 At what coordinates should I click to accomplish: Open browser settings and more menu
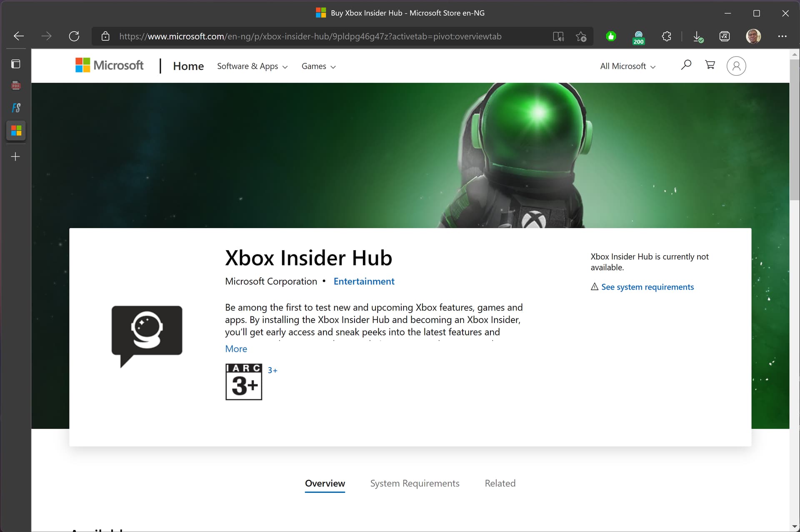tap(782, 36)
